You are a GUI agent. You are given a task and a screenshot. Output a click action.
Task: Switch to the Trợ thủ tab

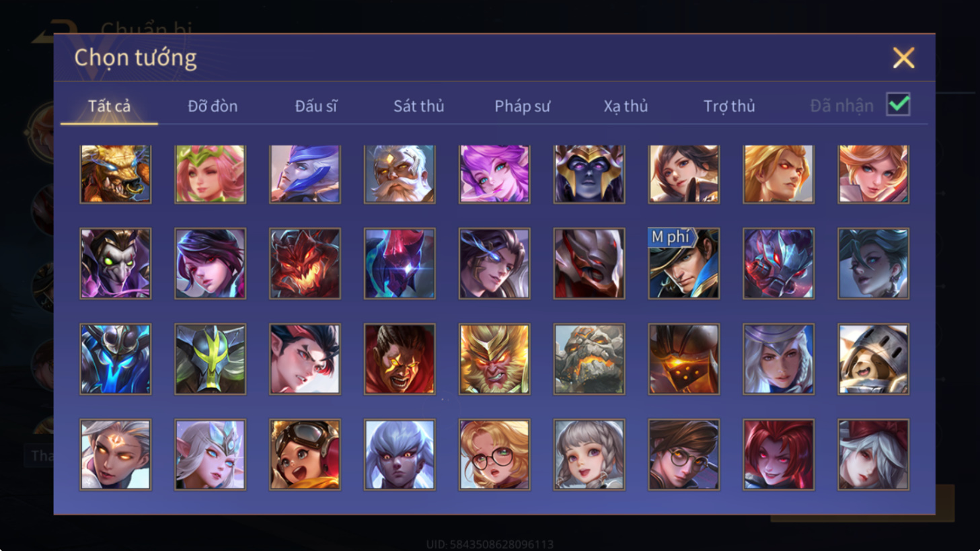729,106
